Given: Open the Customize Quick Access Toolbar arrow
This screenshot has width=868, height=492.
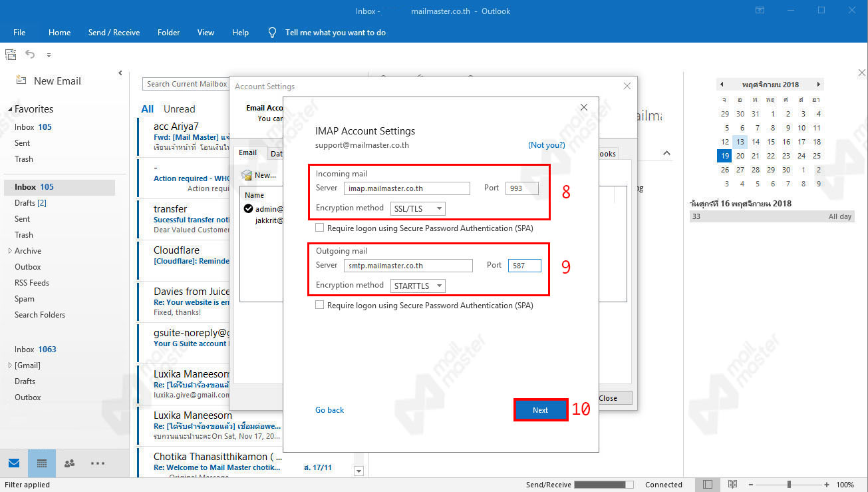Looking at the screenshot, I should (x=49, y=55).
